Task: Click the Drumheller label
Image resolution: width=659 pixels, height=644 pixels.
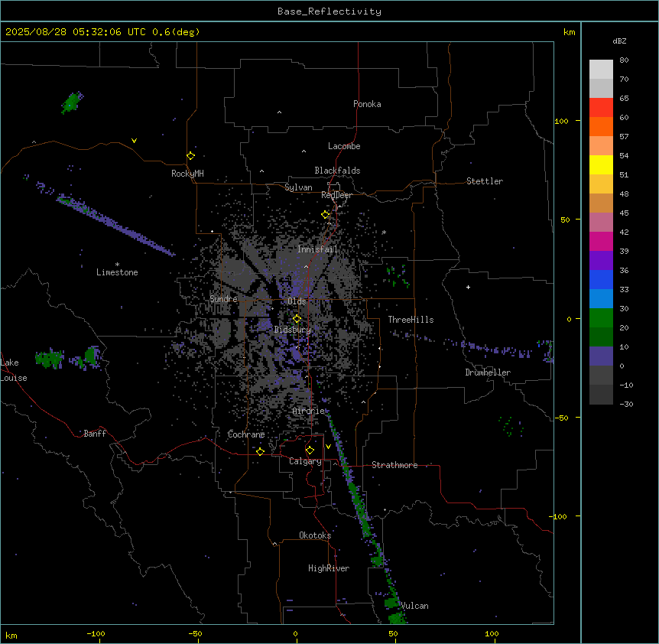Action: click(488, 372)
